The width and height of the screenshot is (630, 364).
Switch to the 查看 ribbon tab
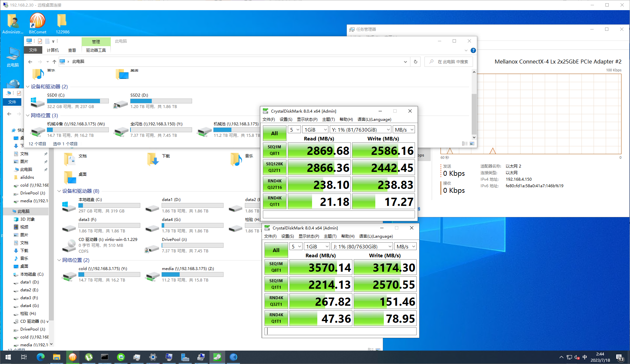click(x=72, y=50)
